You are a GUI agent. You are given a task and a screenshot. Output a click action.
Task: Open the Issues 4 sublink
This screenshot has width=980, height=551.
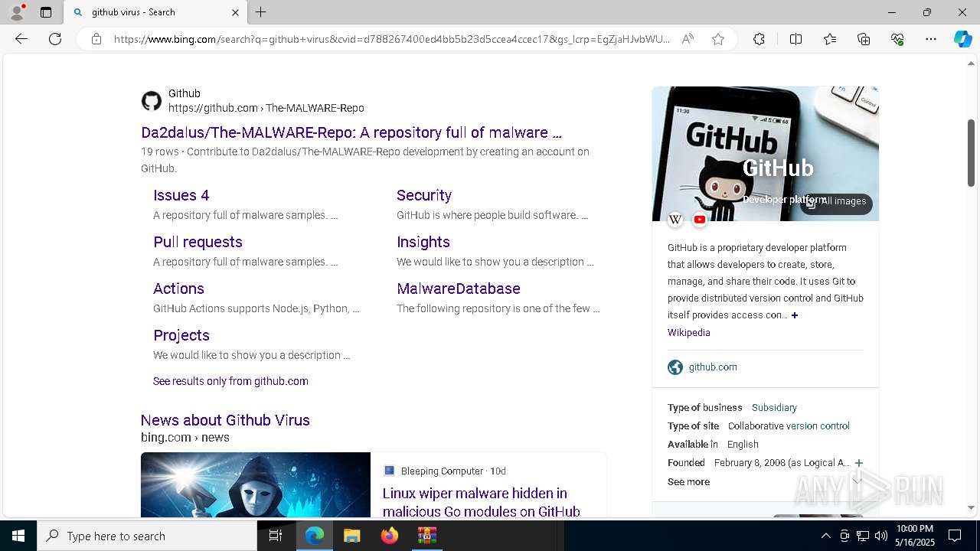click(181, 195)
